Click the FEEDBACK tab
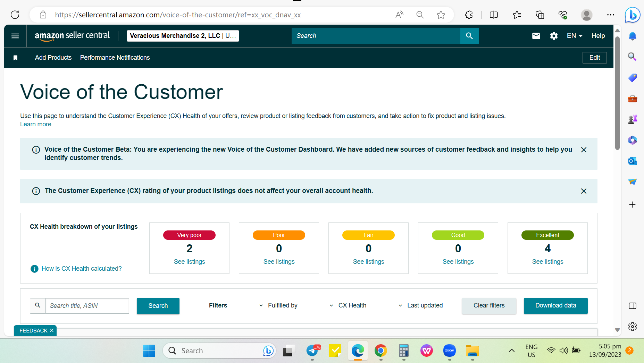 [x=35, y=330]
